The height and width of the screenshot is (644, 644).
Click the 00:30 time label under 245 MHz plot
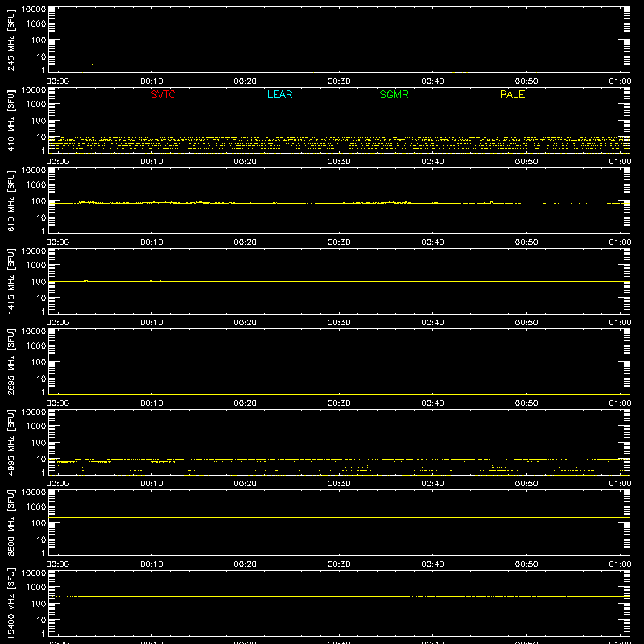coord(339,81)
